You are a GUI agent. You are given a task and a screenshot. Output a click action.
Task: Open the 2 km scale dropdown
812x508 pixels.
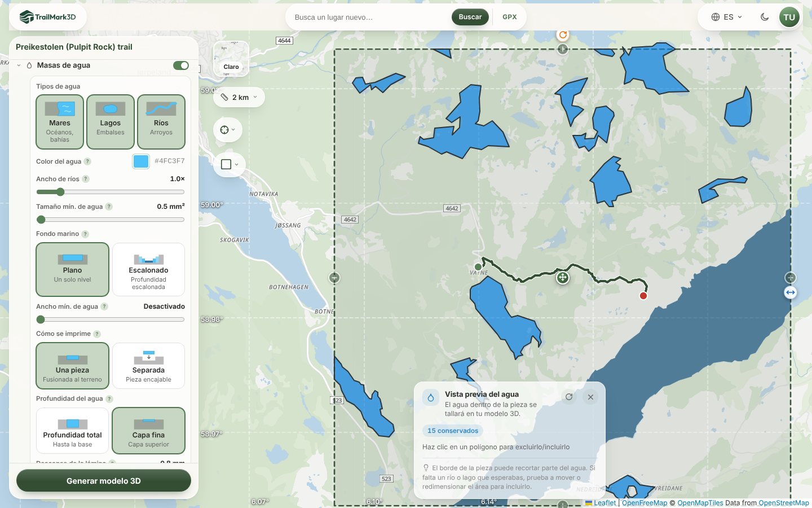[239, 97]
